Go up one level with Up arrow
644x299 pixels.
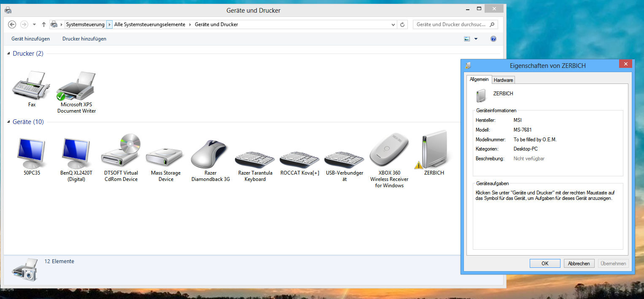44,24
